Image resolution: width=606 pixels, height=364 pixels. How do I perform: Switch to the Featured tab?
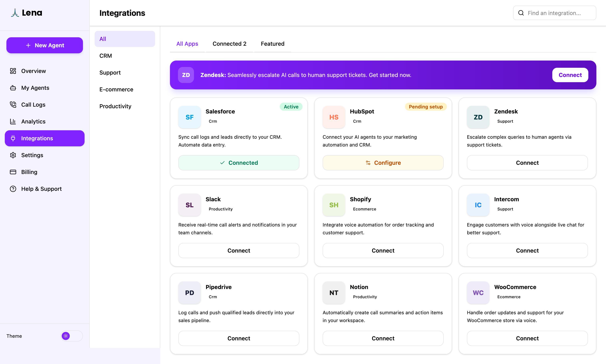click(x=273, y=44)
